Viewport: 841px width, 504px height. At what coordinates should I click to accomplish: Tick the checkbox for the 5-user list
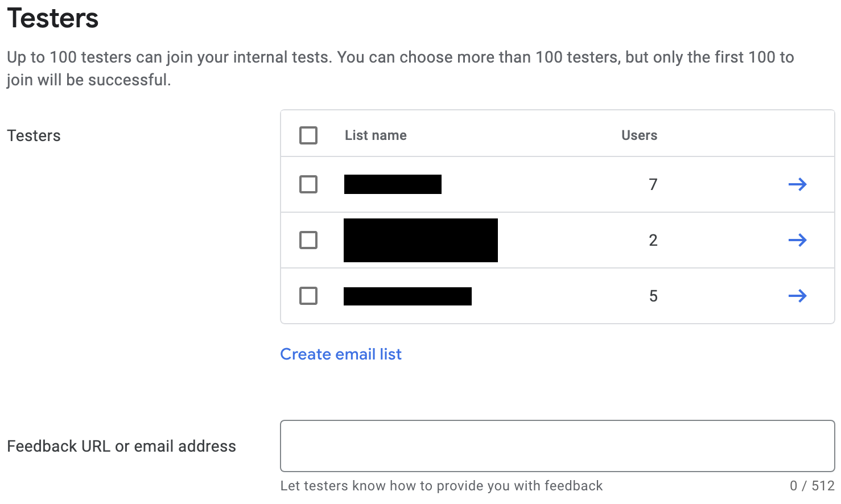pos(308,296)
